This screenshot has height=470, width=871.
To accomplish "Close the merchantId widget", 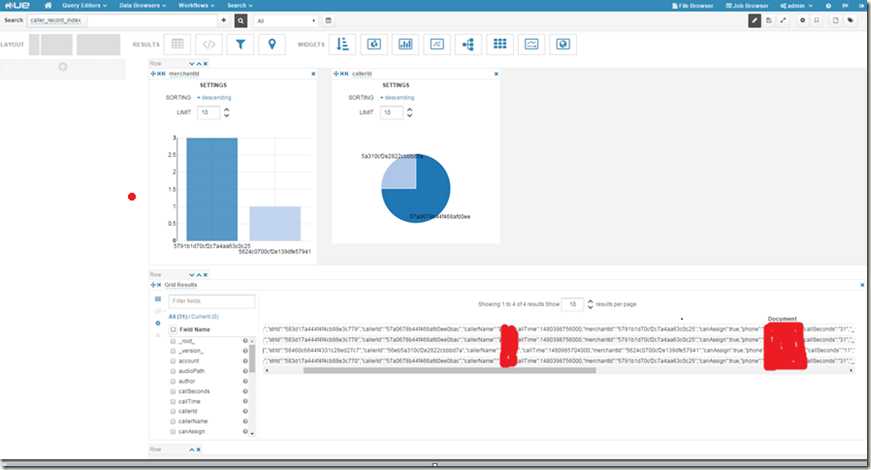I will [x=313, y=74].
